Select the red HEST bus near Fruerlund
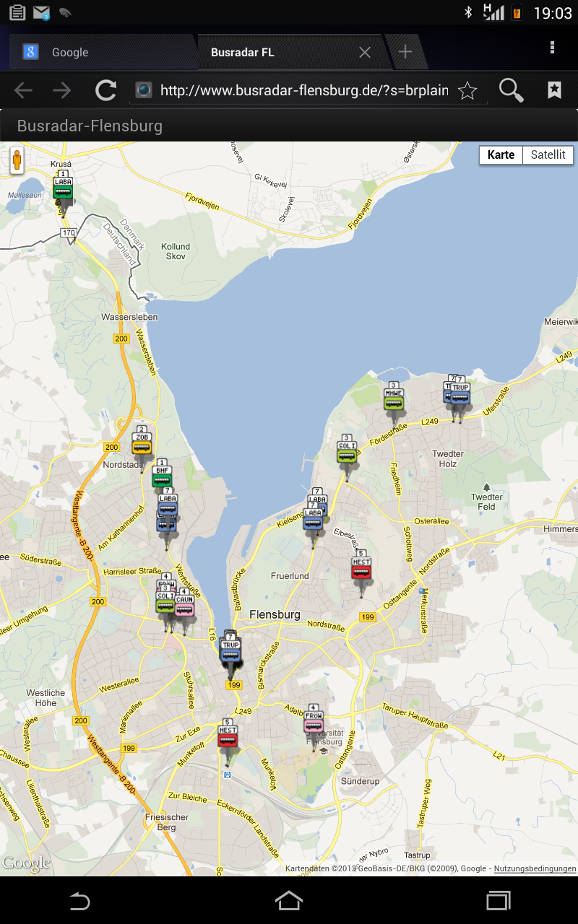The height and width of the screenshot is (924, 578). (361, 569)
